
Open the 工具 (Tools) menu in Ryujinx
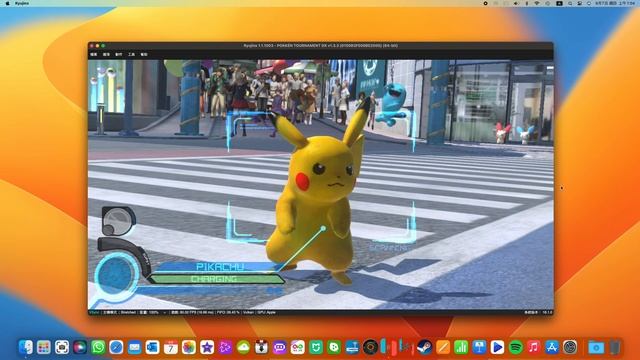pyautogui.click(x=131, y=54)
